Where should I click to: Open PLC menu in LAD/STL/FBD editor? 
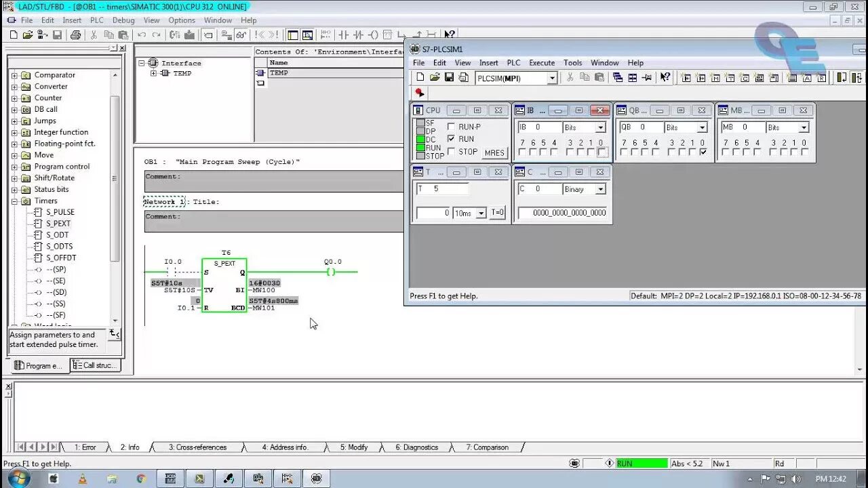[97, 20]
